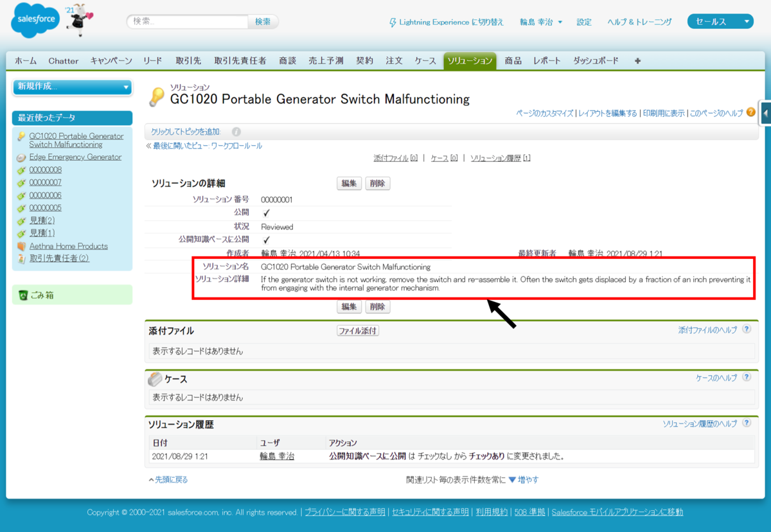This screenshot has height=532, width=771.
Task: Click the plus icon to show all tabs
Action: tap(637, 61)
